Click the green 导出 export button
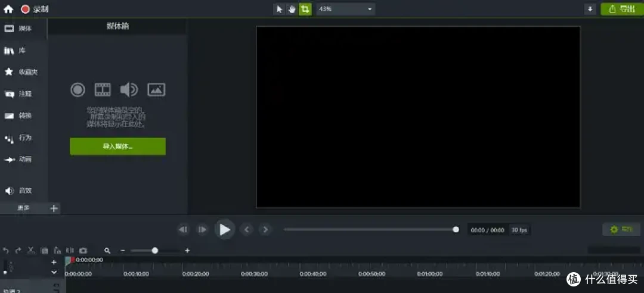The image size is (644, 293). click(622, 9)
